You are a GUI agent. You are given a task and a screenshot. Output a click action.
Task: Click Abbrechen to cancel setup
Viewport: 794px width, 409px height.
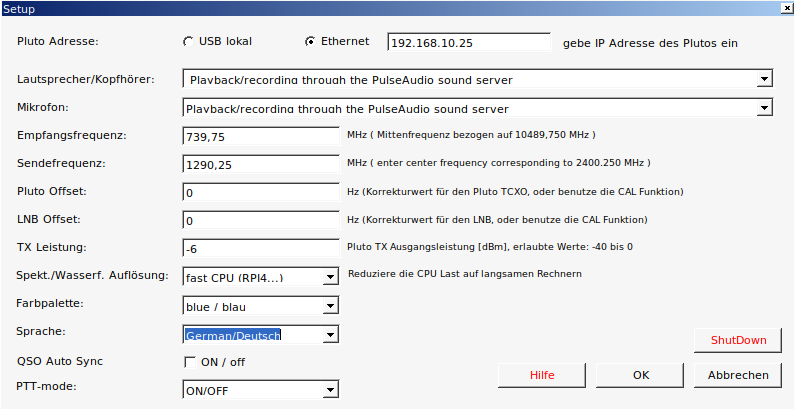(x=738, y=375)
